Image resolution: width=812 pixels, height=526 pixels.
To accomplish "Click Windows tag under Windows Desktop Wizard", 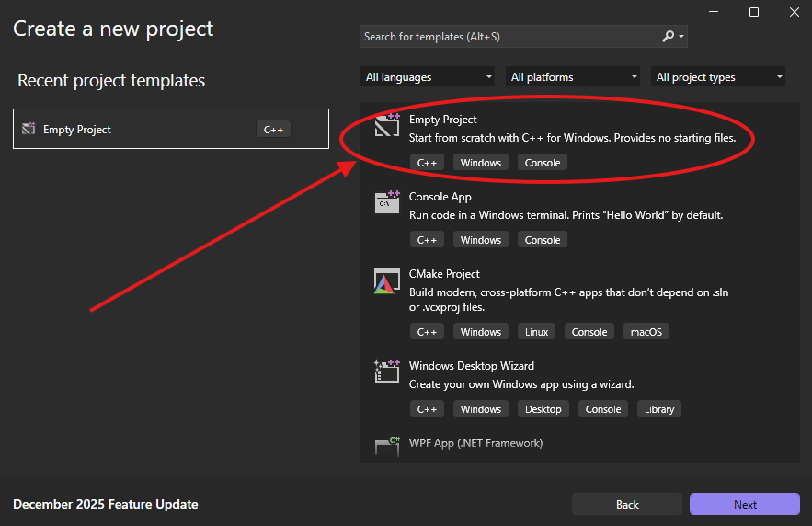I will coord(481,409).
